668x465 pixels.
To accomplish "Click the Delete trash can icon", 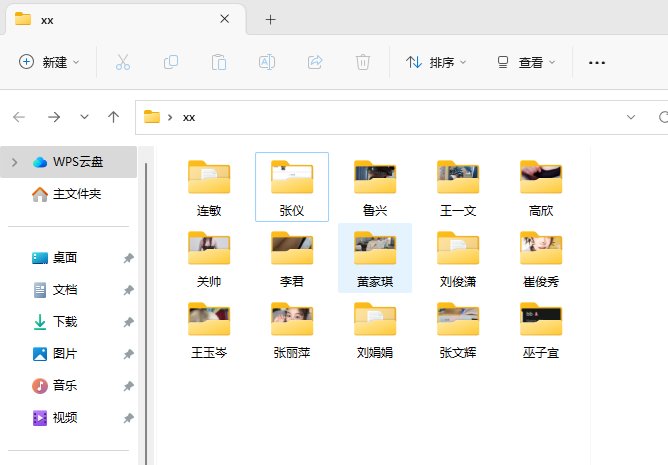I will 363,62.
